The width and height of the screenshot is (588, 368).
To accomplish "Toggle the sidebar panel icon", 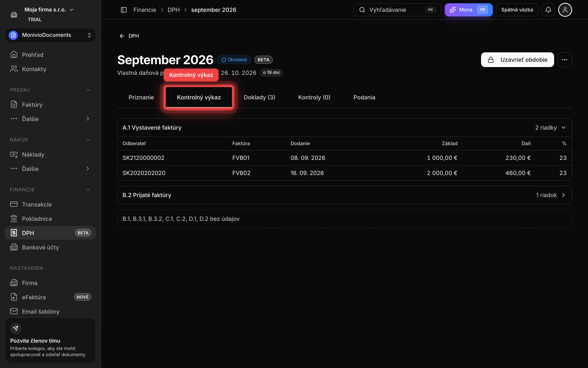I will click(x=124, y=10).
